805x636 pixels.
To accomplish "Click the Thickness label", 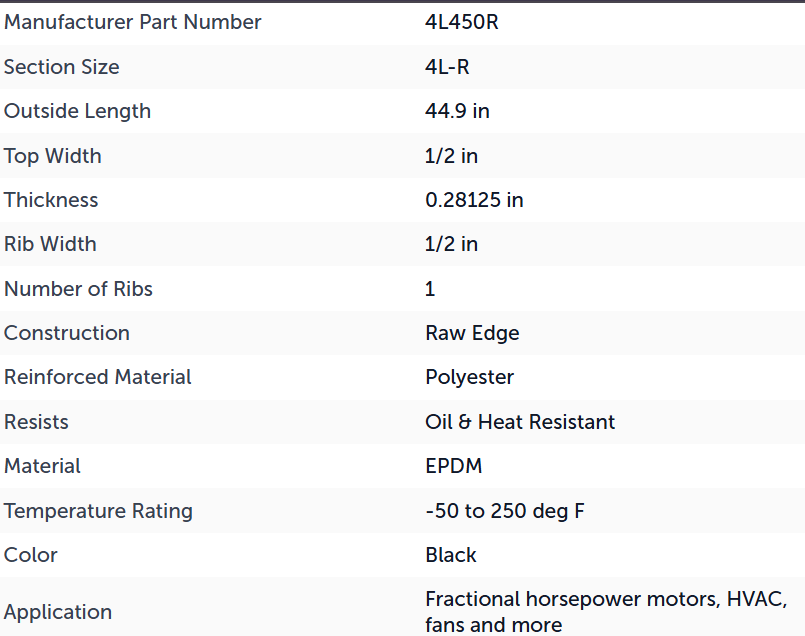I will (51, 200).
